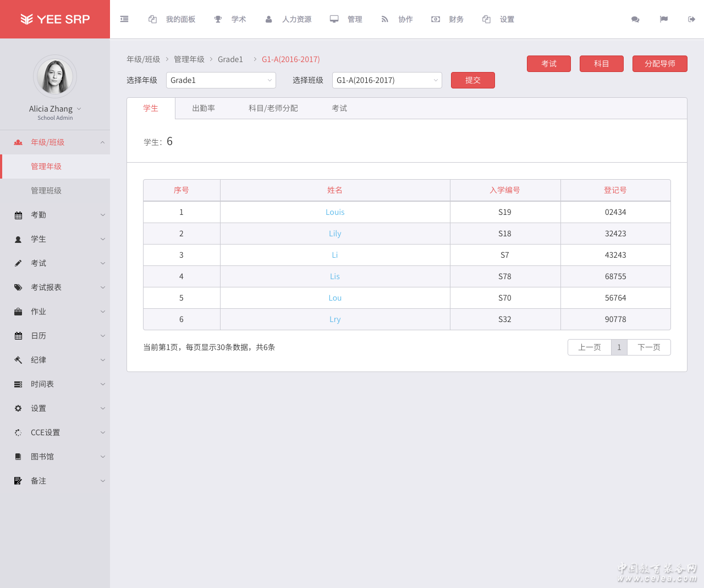704x588 pixels.
Task: Open the chat messages icon
Action: click(x=635, y=19)
